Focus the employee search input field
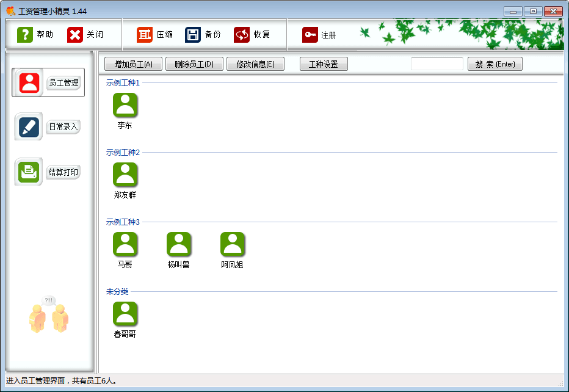Screen dimensions: 569x392 (437, 64)
